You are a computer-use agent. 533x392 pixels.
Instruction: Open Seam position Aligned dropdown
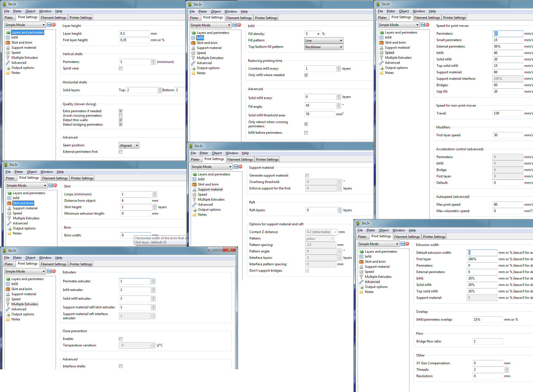129,145
